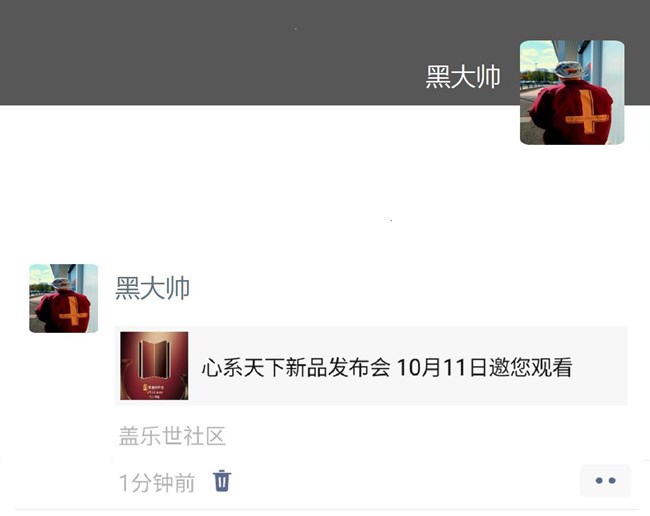Tap the orange cross on the header avatar
Image resolution: width=650 pixels, height=516 pixels.
pyautogui.click(x=587, y=112)
